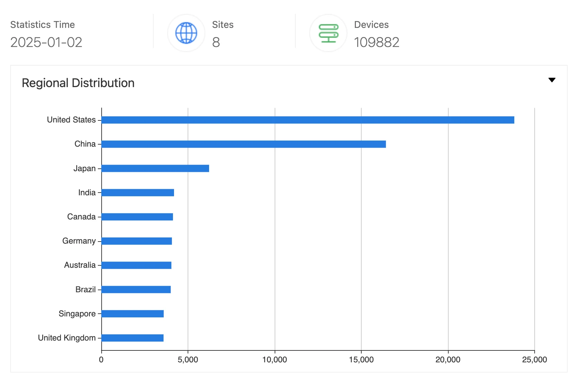
Task: Click the 0 x-axis tick label
Action: click(x=101, y=360)
